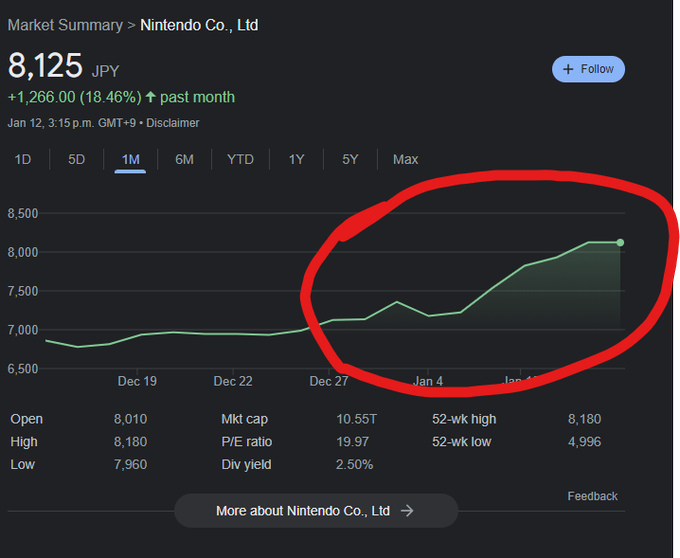Click the Mkt cap label
Image resolution: width=680 pixels, height=558 pixels.
pyautogui.click(x=245, y=419)
